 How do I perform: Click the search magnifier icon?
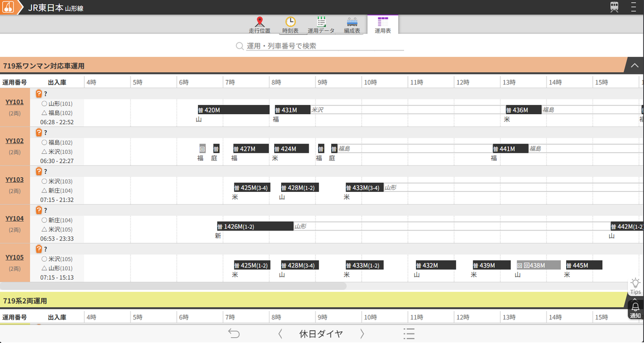(240, 46)
